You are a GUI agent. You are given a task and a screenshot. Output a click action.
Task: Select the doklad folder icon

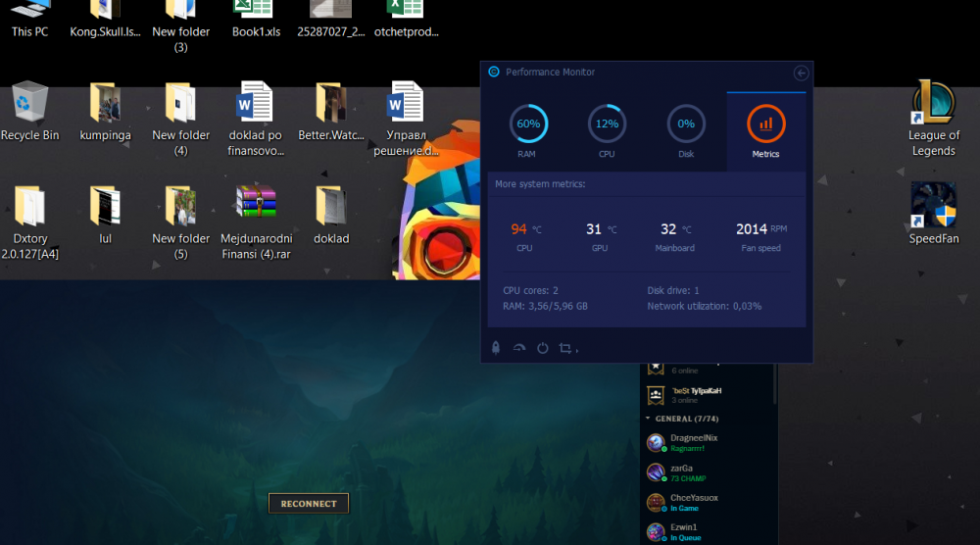tap(330, 215)
